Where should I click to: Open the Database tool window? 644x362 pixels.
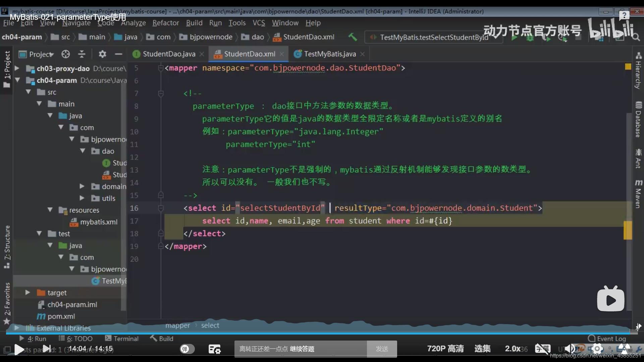click(x=638, y=119)
